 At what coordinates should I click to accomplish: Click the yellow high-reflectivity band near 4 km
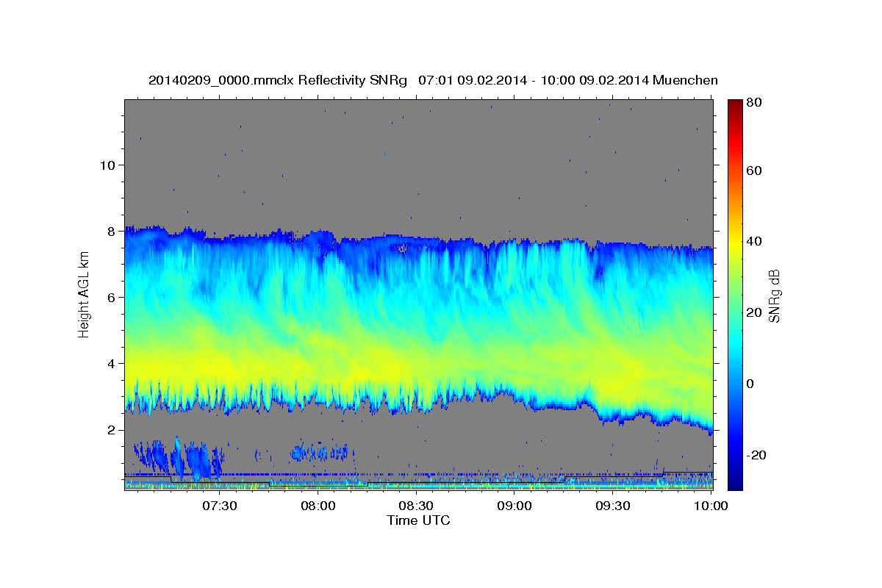(418, 364)
